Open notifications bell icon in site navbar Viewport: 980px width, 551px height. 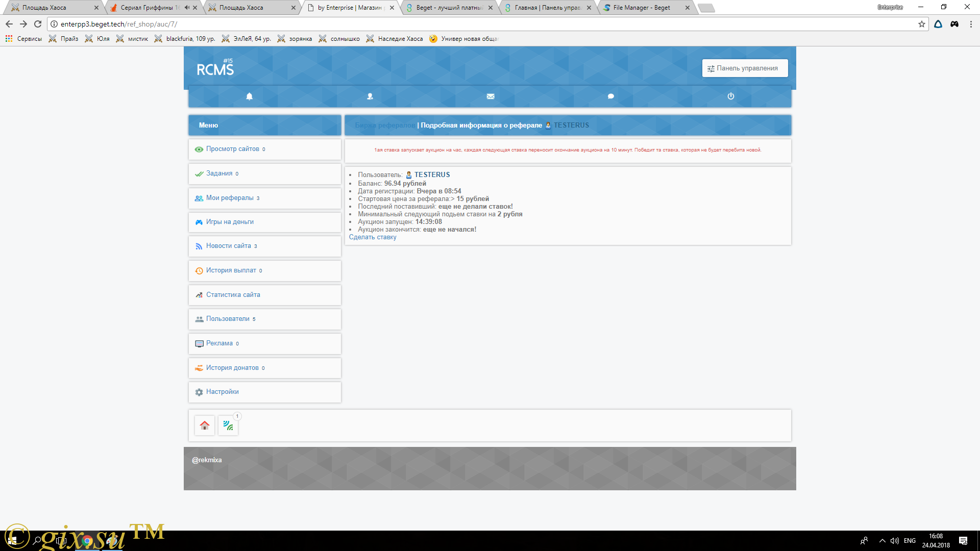(x=249, y=96)
